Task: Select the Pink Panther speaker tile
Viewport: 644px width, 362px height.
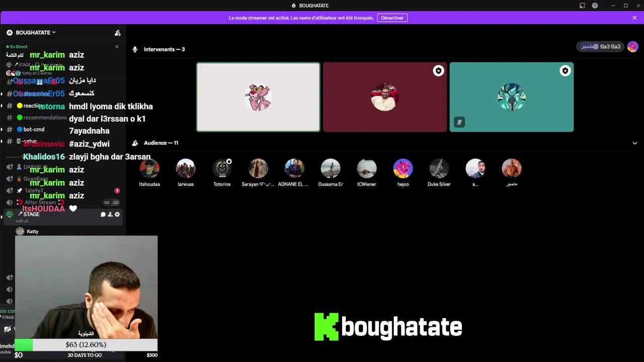Action: tap(258, 97)
